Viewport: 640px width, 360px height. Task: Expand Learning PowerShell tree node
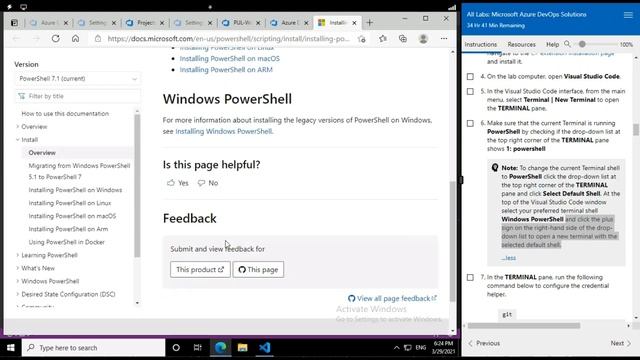[x=18, y=255]
